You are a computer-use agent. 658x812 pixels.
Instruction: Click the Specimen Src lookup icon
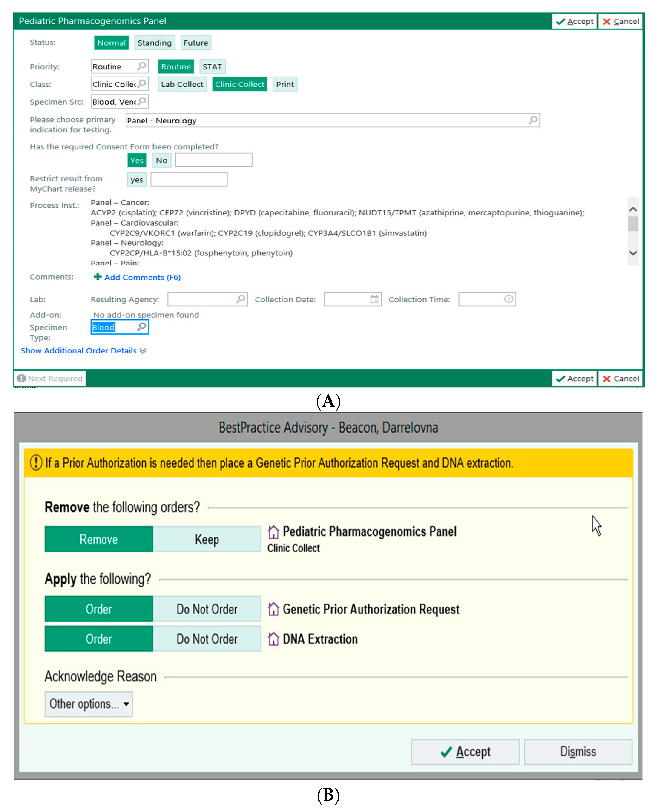pyautogui.click(x=142, y=101)
